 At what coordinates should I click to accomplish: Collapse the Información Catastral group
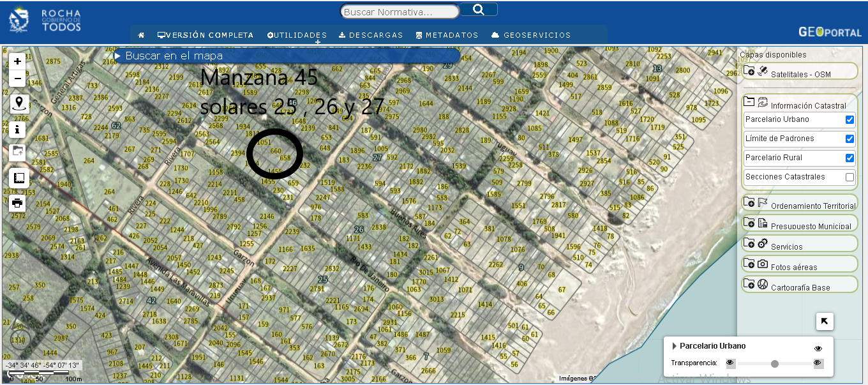pos(750,102)
